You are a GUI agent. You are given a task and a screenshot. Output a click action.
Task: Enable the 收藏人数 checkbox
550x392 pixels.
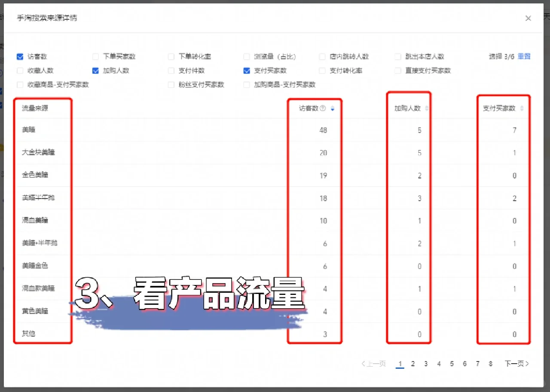20,70
